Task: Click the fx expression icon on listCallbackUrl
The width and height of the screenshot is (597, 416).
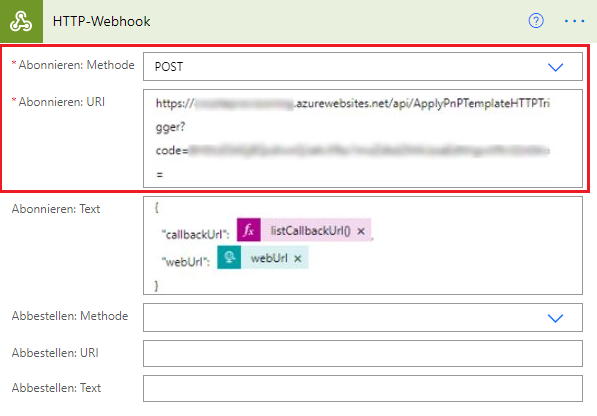Action: tap(249, 230)
